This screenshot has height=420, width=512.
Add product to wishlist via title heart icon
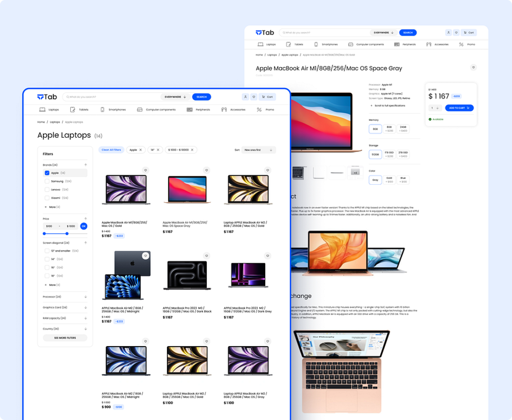pos(473,67)
